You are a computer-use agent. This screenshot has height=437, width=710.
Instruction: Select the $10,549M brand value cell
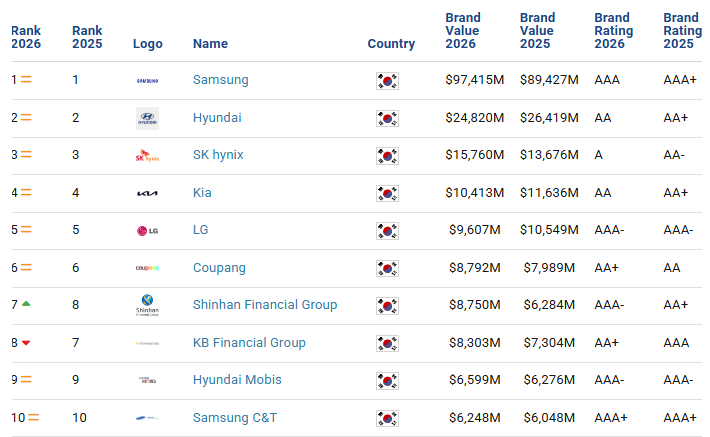(549, 230)
